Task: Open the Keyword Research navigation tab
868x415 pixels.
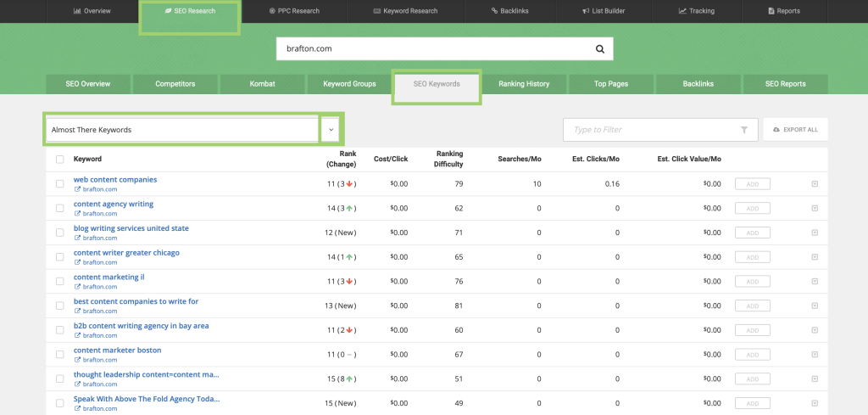Action: coord(405,11)
